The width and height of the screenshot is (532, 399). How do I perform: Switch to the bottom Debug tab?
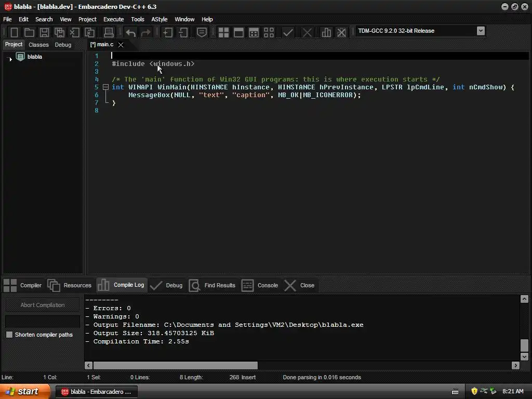tap(166, 285)
